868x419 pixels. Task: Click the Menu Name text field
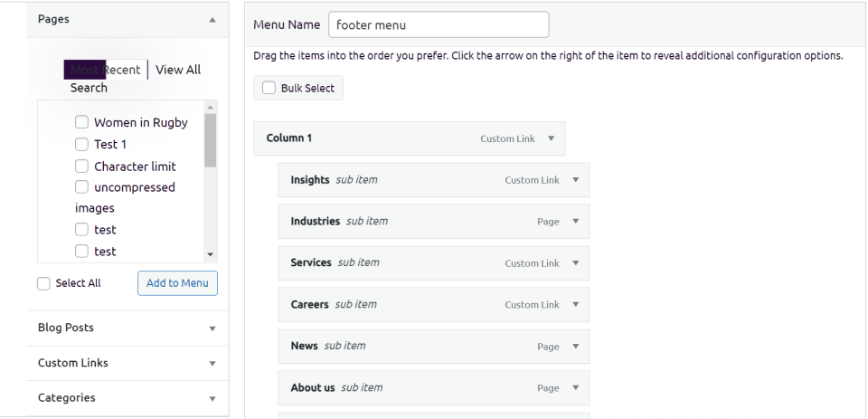pyautogui.click(x=439, y=25)
